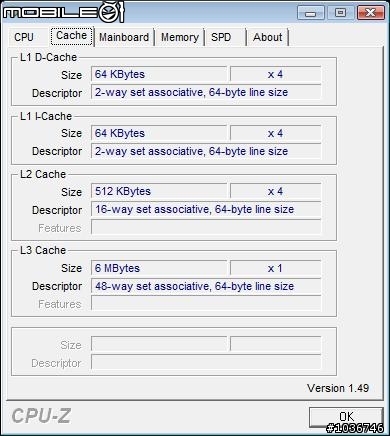Screen dimensions: 390x436
Task: Click the OK button
Action: point(346,417)
